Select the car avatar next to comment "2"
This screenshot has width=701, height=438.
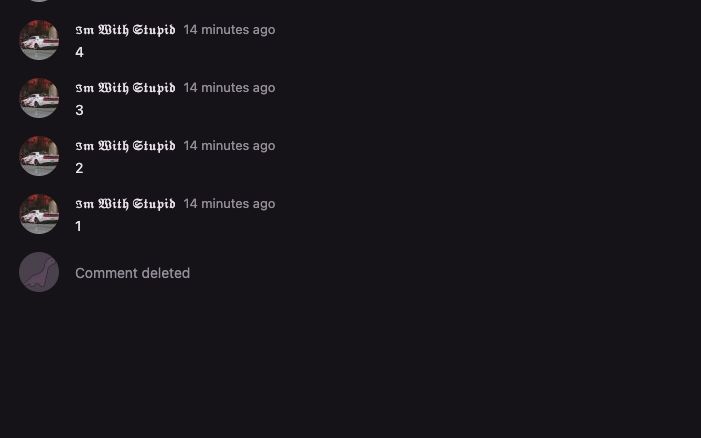click(x=39, y=156)
